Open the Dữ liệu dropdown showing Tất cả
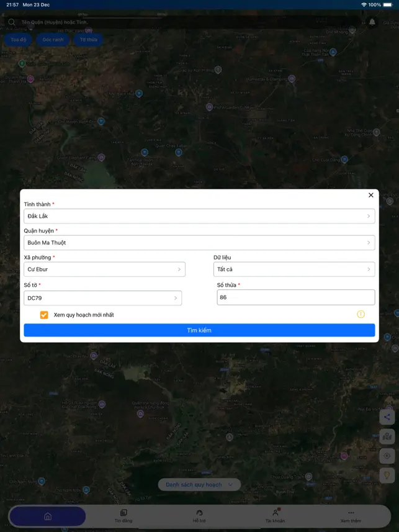Viewport: 399px width, 532px height. [294, 269]
